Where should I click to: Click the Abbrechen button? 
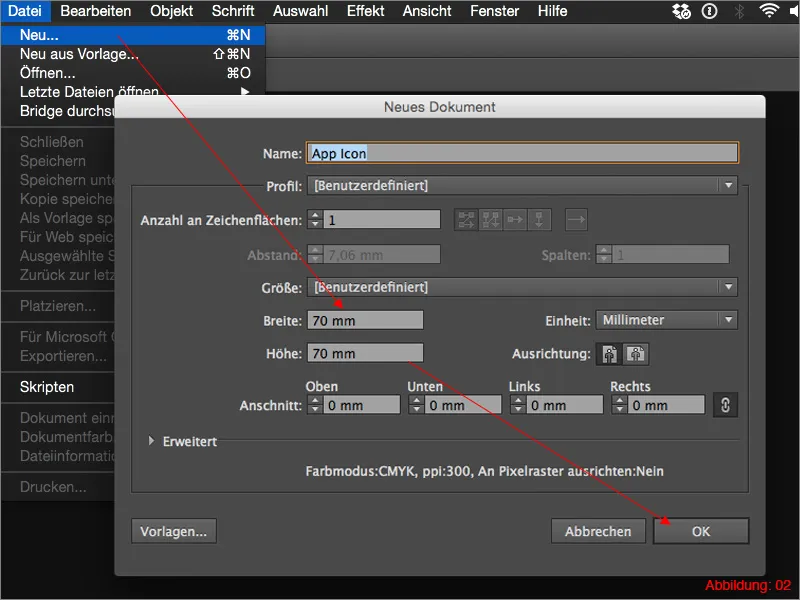pos(598,531)
